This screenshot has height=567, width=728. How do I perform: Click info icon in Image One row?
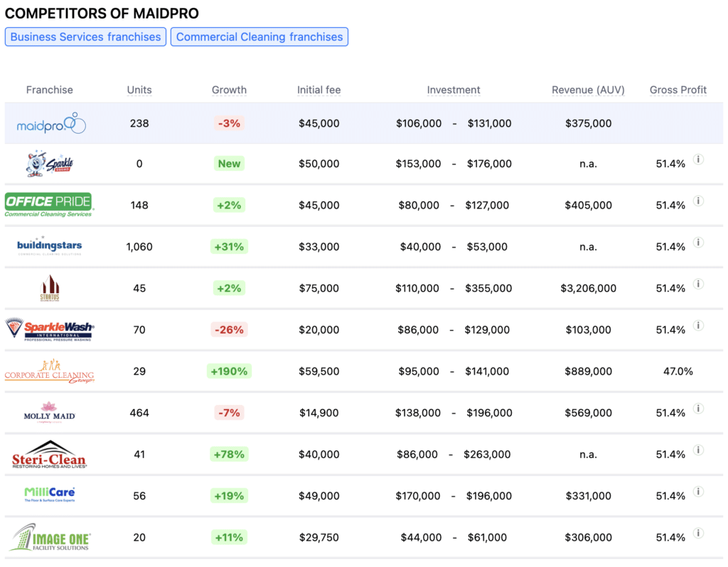coord(698,533)
